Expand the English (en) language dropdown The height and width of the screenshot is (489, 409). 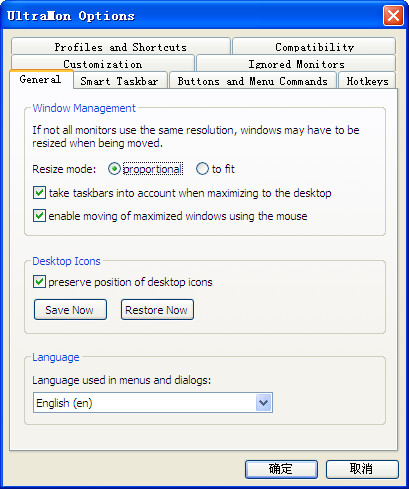(264, 403)
